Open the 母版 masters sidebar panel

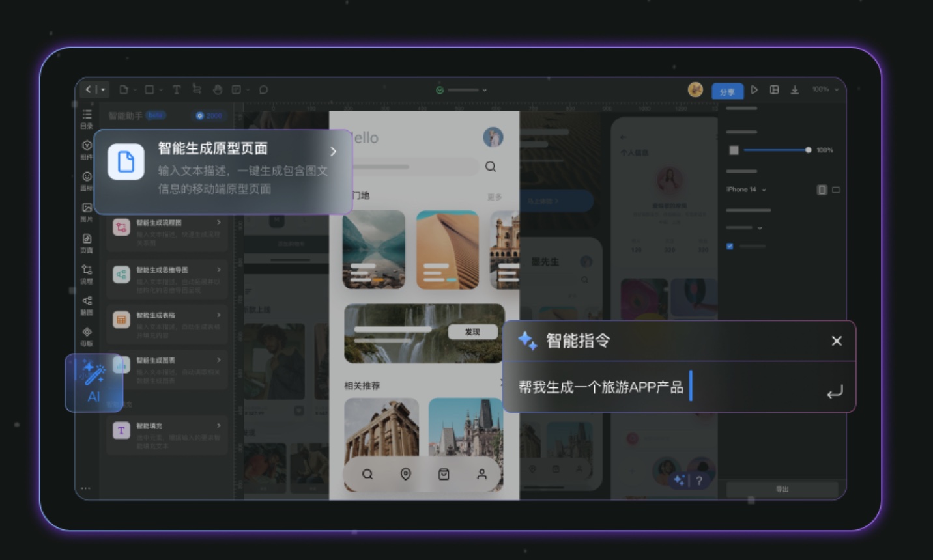click(87, 337)
